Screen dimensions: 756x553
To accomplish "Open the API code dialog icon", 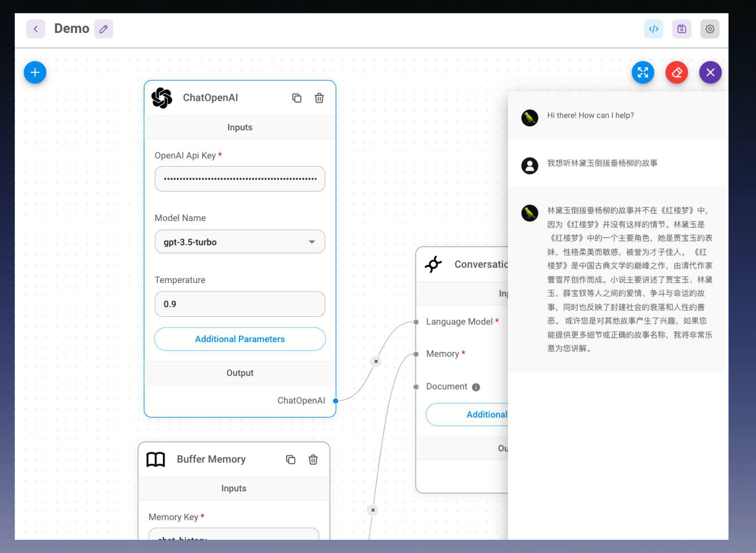I will tap(653, 29).
